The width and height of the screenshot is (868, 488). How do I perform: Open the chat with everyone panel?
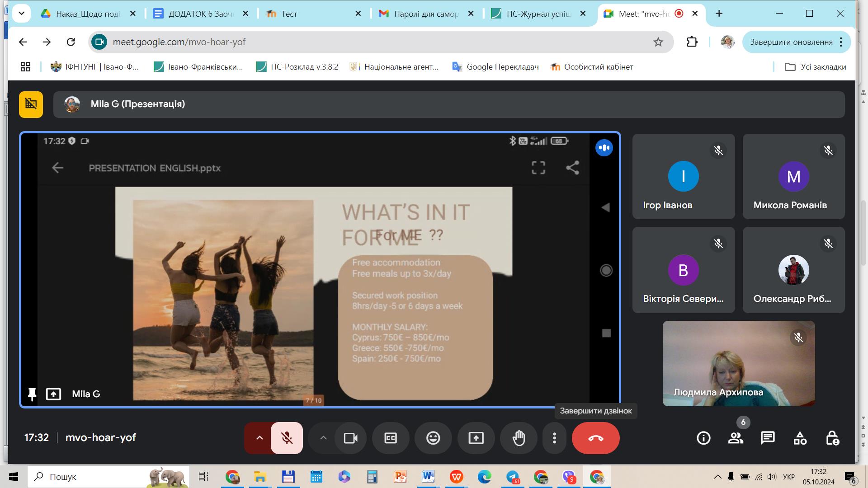[x=767, y=438]
